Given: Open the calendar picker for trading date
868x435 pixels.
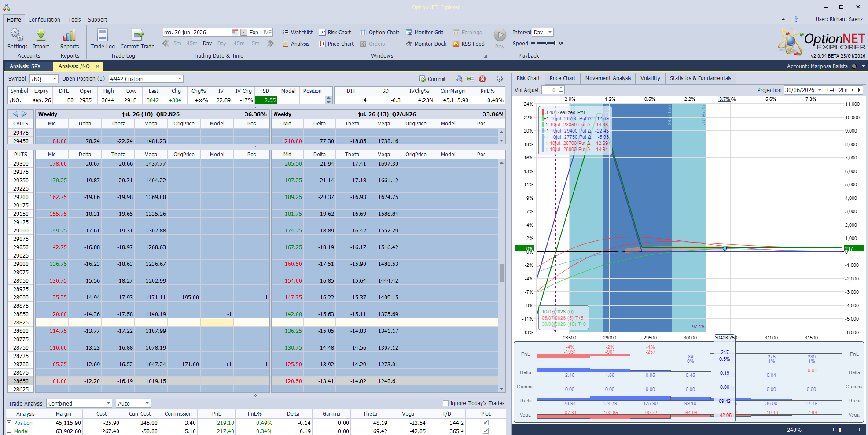Looking at the screenshot, I should pyautogui.click(x=235, y=32).
